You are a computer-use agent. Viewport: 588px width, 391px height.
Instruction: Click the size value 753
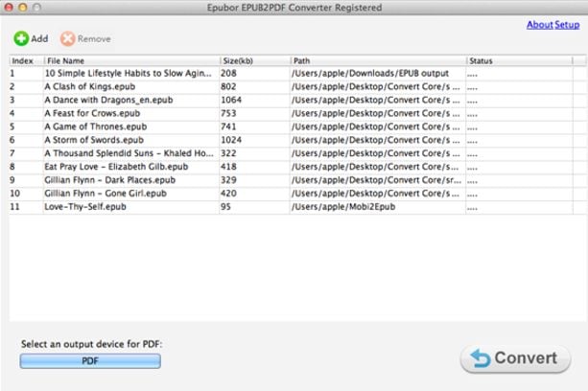pyautogui.click(x=228, y=113)
